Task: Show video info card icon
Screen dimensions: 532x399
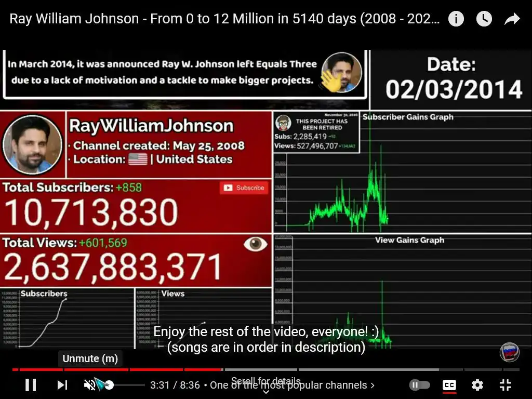Action: pos(456,19)
